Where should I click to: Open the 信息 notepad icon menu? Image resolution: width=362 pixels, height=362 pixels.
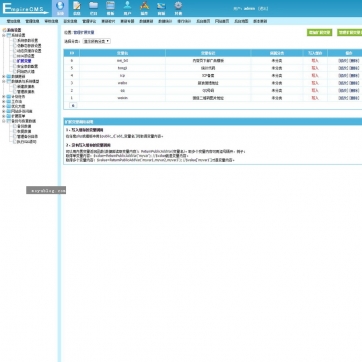click(x=77, y=8)
